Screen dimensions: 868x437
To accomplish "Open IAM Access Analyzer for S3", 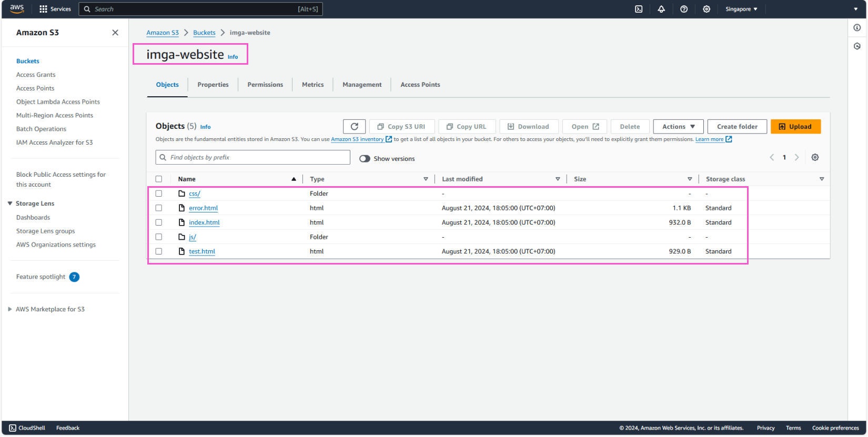I will pyautogui.click(x=54, y=143).
